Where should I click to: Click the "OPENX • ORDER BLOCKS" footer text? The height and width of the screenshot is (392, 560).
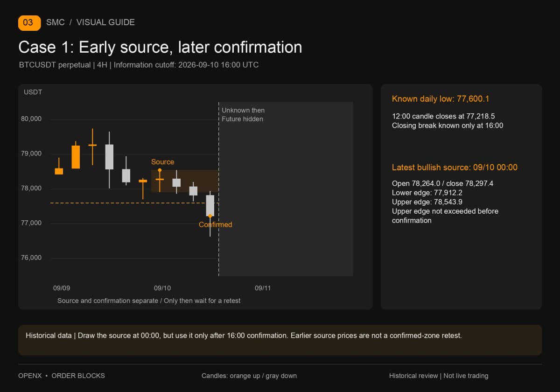62,376
